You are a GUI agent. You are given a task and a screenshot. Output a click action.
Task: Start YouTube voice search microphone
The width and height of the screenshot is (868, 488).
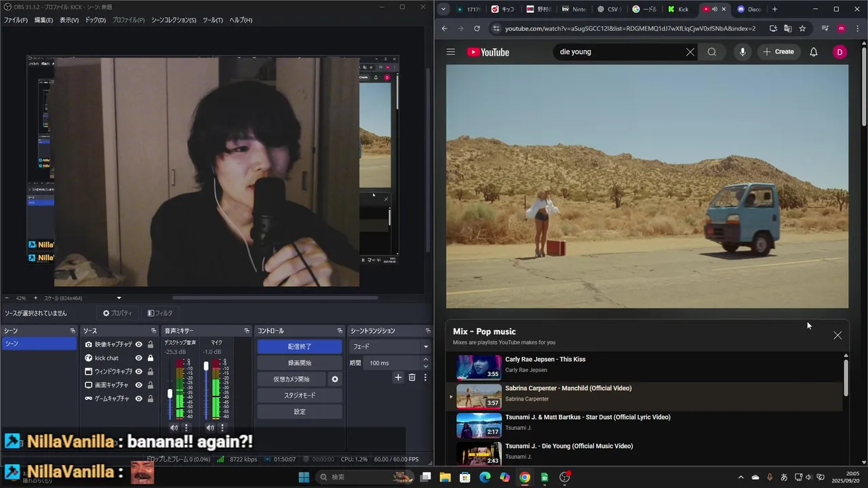pyautogui.click(x=743, y=52)
